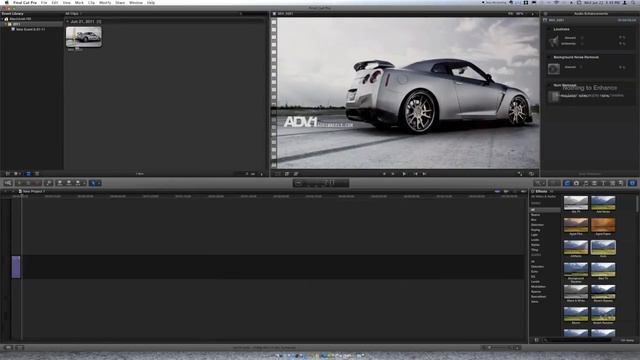The height and width of the screenshot is (360, 640).
Task: Toggle the Loudness enhancement checkbox
Action: click(549, 29)
